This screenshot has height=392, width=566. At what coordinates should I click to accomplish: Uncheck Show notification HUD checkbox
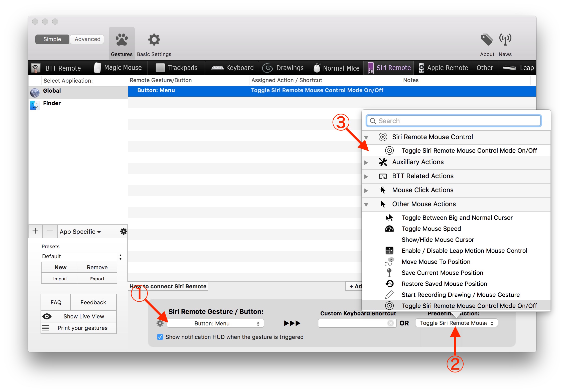click(x=160, y=337)
